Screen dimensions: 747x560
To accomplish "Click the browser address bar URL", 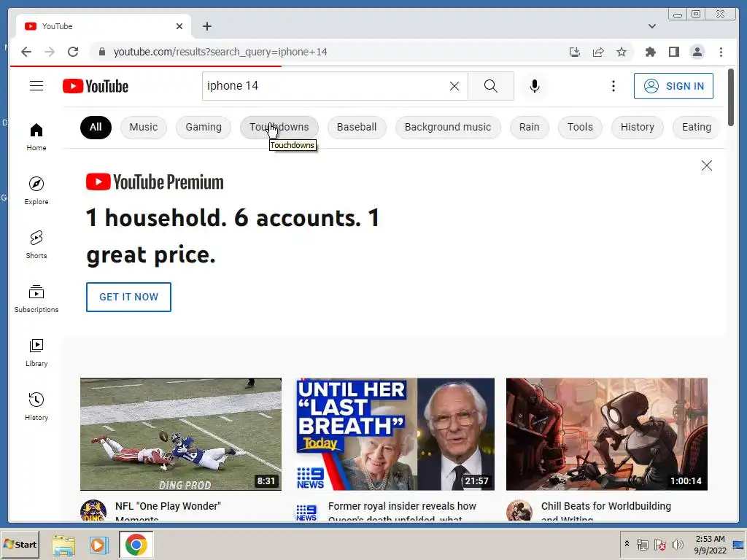I will point(220,52).
